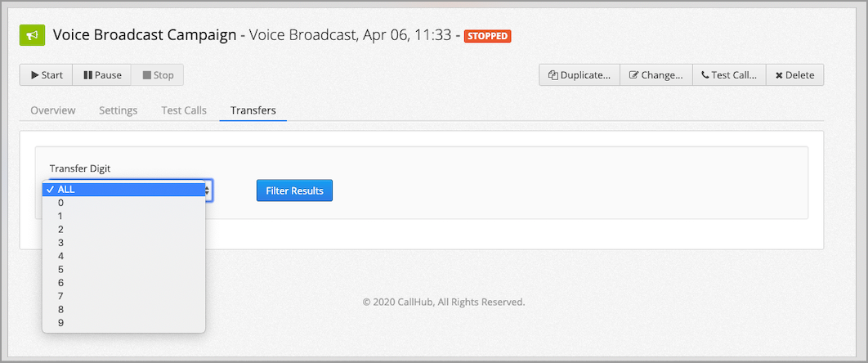Screen dimensions: 868x363
Task: Click the green megaphone campaign icon
Action: pos(32,36)
